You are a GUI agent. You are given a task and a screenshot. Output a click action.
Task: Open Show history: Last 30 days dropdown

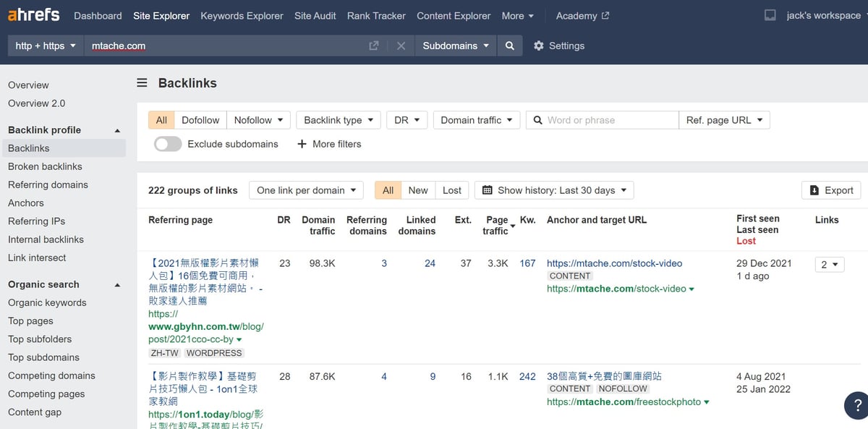[554, 190]
